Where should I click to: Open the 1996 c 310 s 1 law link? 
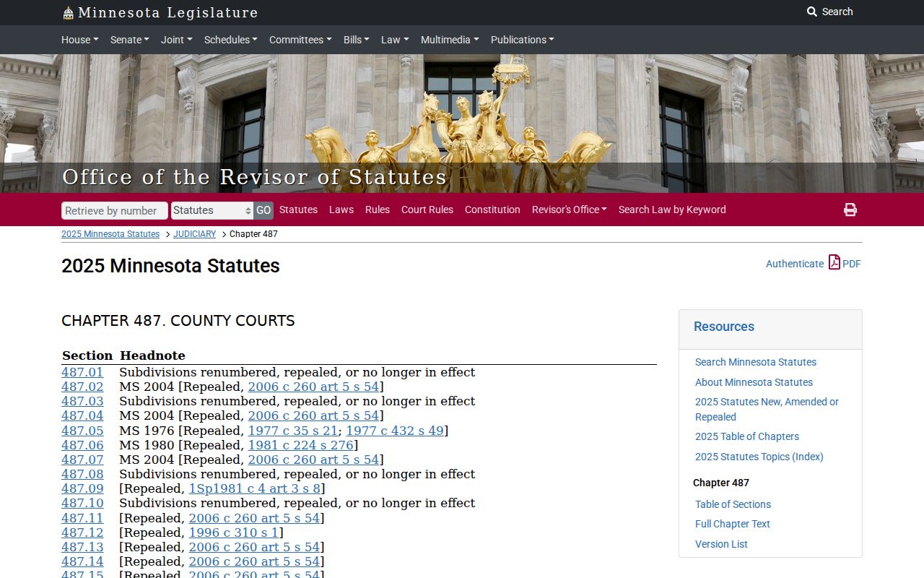point(234,532)
